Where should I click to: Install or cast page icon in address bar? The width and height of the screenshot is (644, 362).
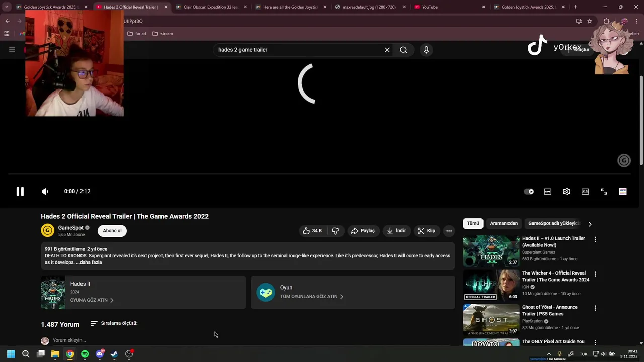coord(579,21)
